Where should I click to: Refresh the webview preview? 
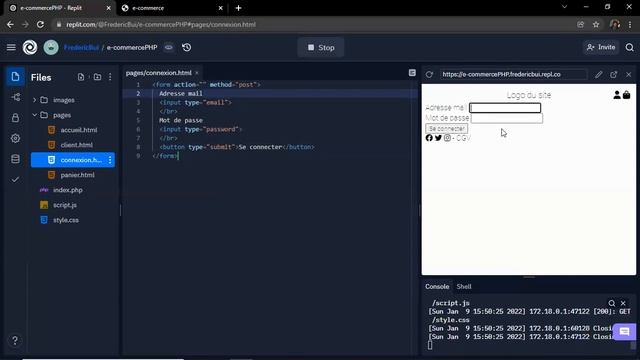(x=429, y=74)
